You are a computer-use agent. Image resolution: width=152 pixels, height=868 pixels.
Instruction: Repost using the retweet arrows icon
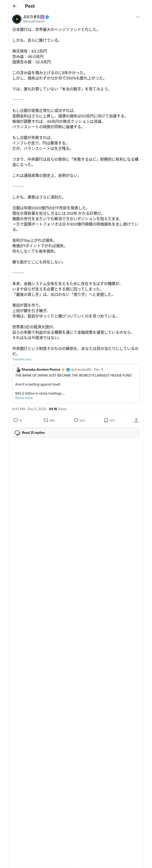45,420
